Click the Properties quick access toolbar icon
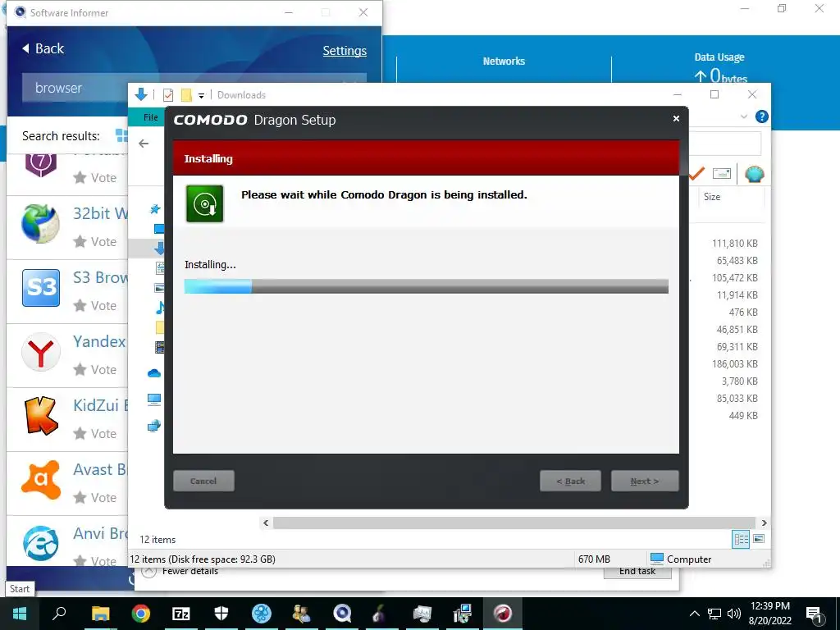This screenshot has width=840, height=630. click(x=168, y=95)
